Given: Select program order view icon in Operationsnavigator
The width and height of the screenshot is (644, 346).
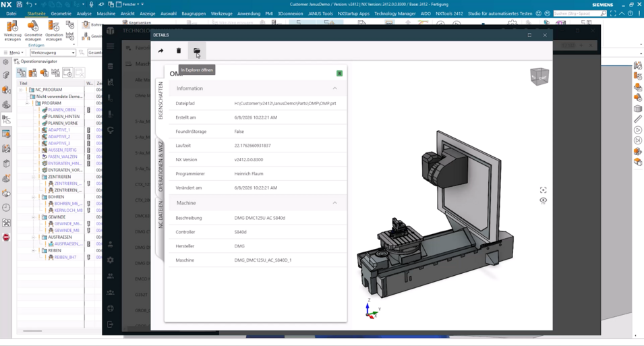Looking at the screenshot, I should tap(22, 73).
